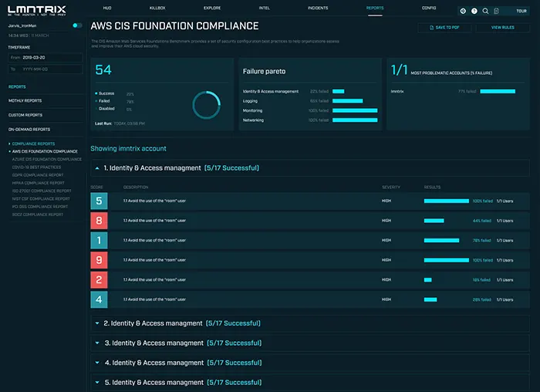
Task: Collapse section 1 Identity & Access managment
Action: 97,168
